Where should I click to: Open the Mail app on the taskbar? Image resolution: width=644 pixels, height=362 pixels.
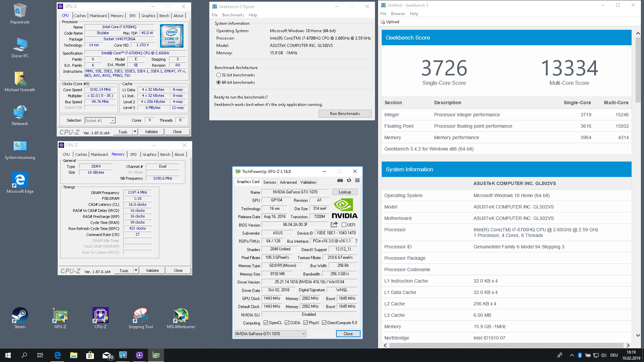point(107,355)
